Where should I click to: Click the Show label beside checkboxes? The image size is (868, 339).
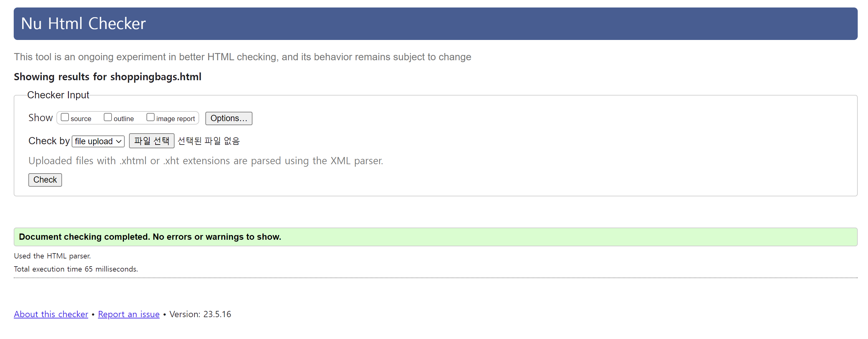pos(41,118)
